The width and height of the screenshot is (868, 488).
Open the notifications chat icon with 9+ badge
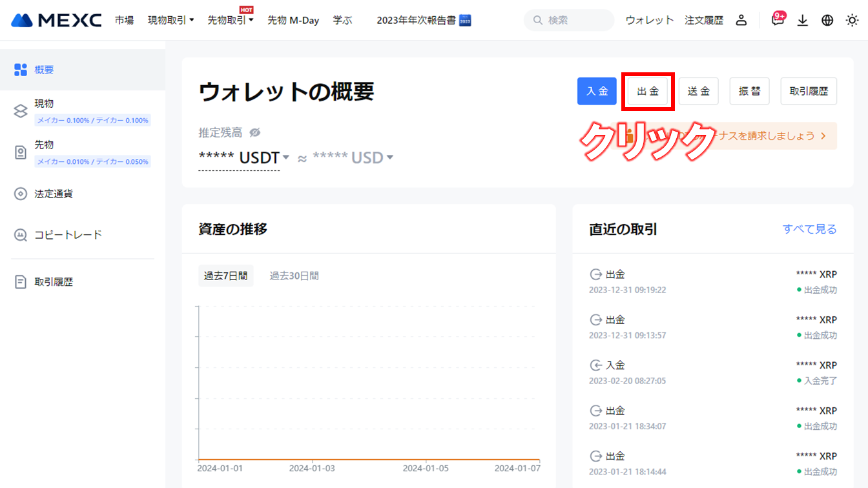pyautogui.click(x=778, y=20)
